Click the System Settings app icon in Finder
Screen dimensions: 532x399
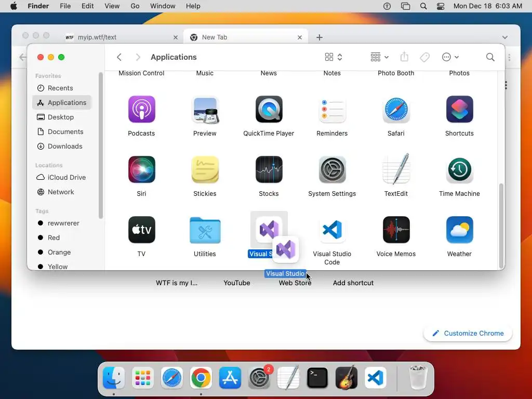[x=332, y=169]
